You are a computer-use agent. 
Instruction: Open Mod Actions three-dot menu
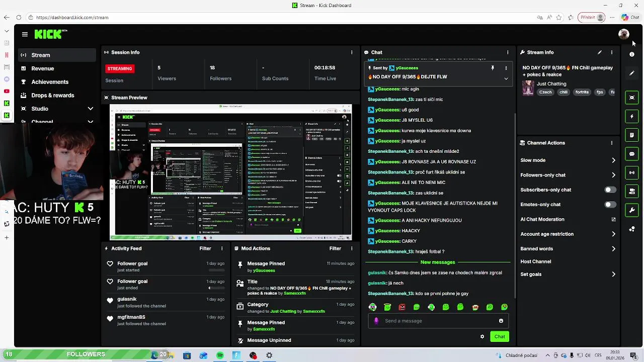click(x=352, y=248)
